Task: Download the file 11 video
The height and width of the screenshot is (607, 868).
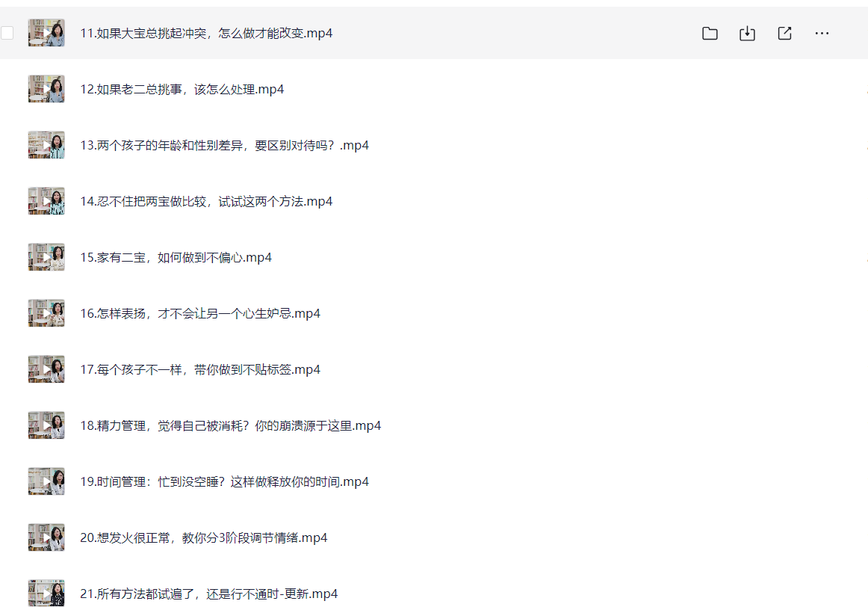Action: coord(747,33)
